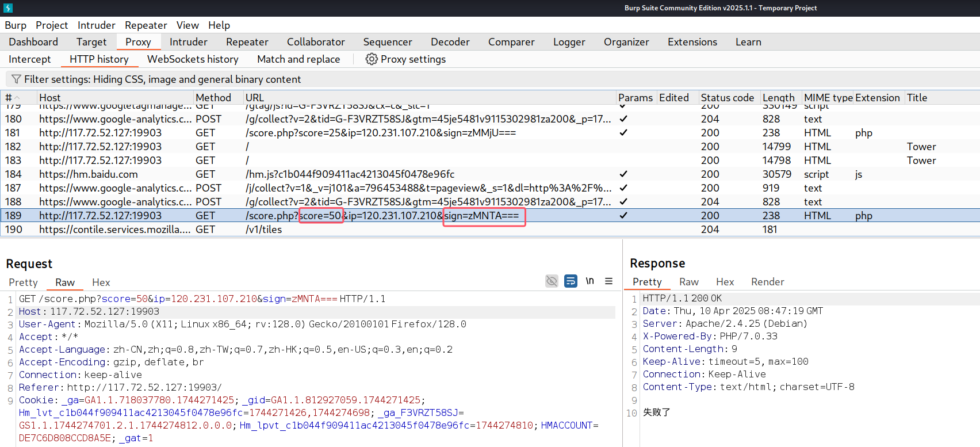Viewport: 980px width, 447px height.
Task: Select the Request Raw view tab
Action: [x=65, y=282]
